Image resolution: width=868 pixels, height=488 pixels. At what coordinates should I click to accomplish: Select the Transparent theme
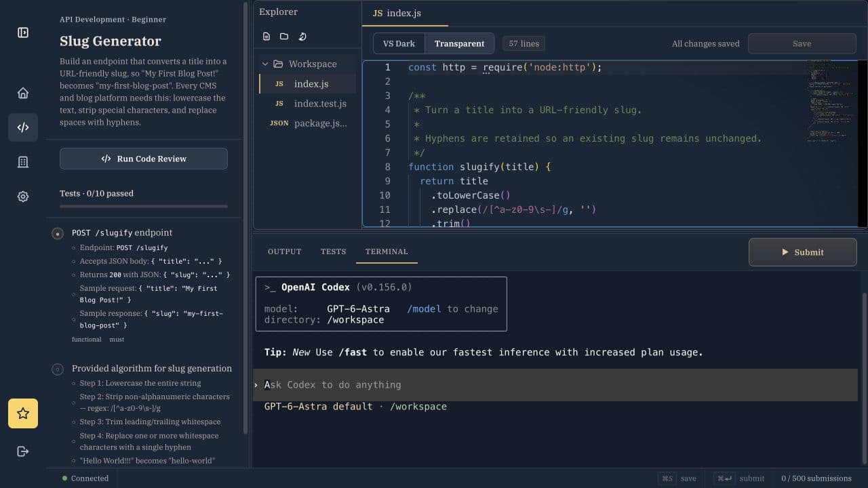click(x=459, y=43)
